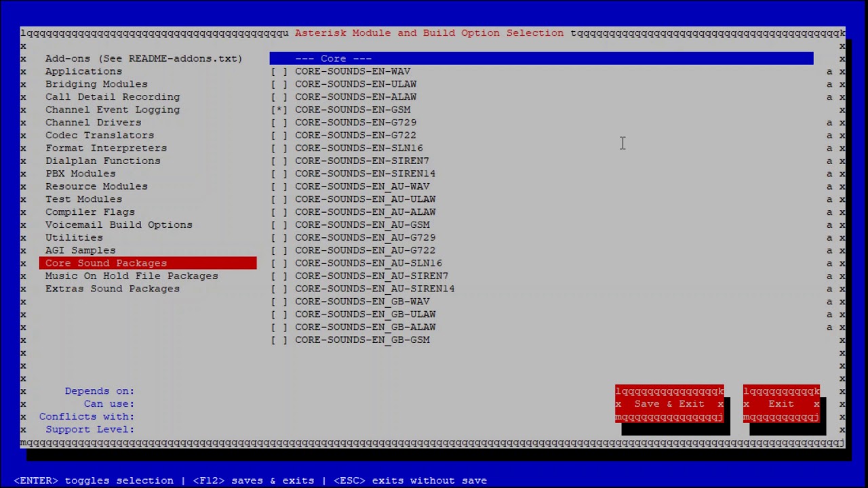Toggle the CORE-SOUNDS-EN_GB-ULAW checkbox
Viewport: 868px width, 488px height.
coord(279,314)
